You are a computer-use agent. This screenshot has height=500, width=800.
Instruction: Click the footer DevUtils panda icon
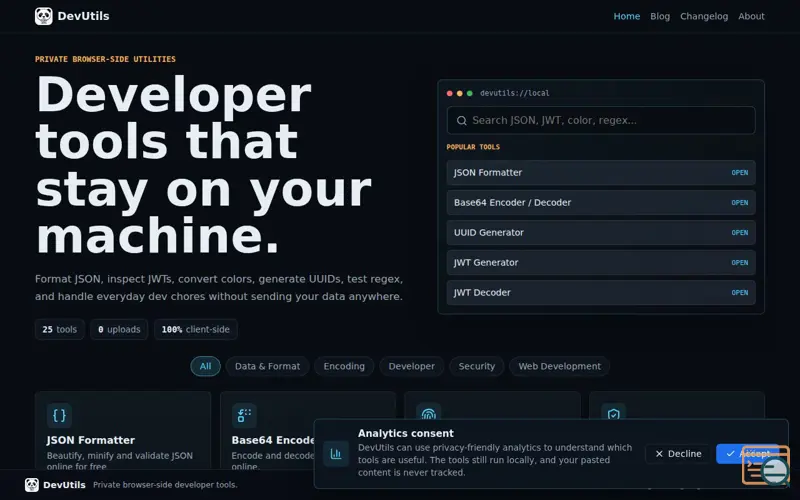(x=32, y=485)
